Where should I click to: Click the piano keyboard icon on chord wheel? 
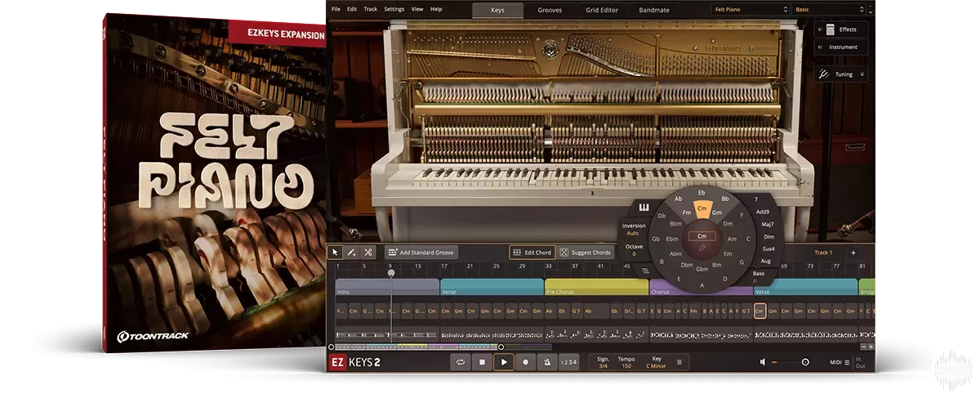pos(644,207)
